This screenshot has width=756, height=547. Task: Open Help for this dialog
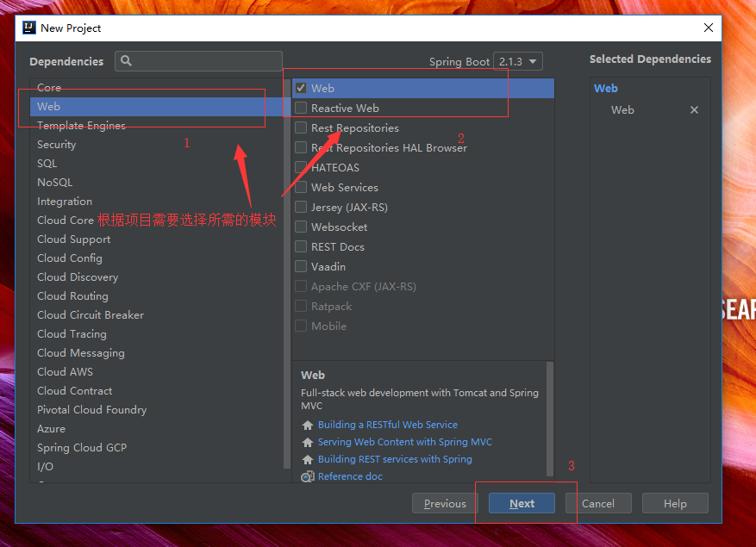click(x=675, y=504)
